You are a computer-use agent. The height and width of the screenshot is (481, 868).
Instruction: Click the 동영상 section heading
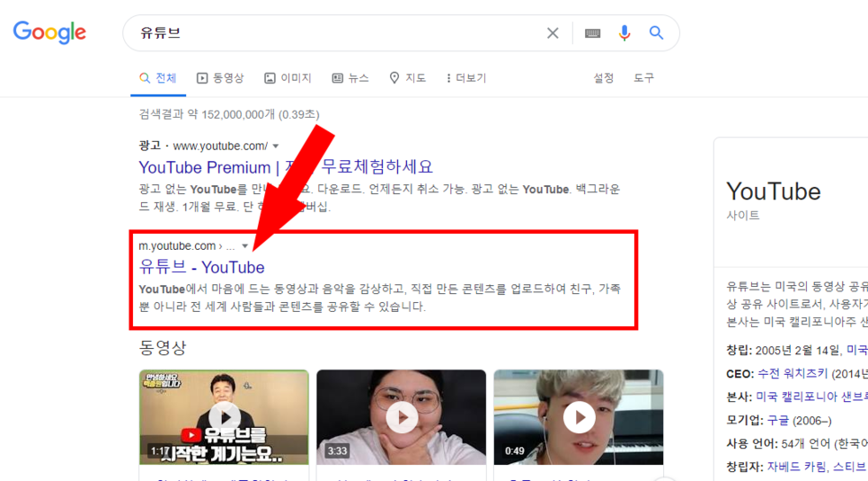click(x=163, y=347)
